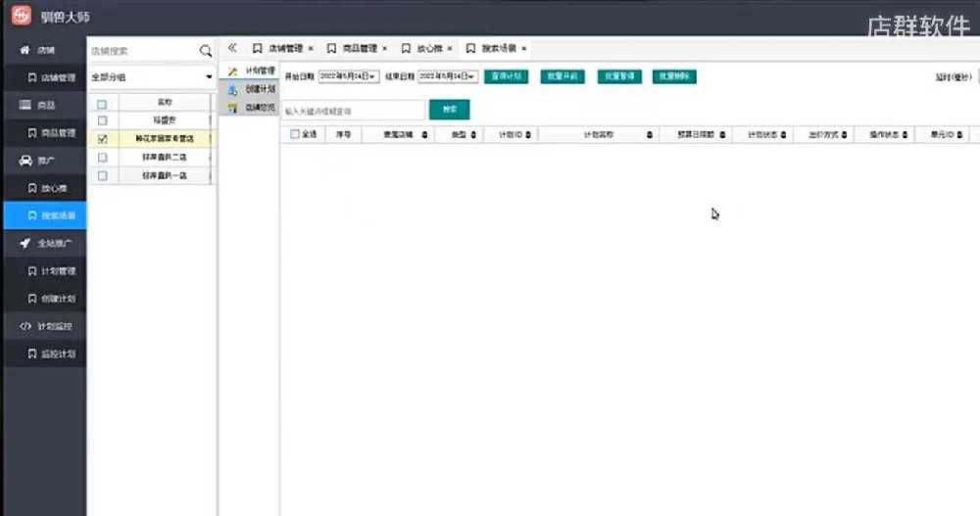980x516 pixels.
Task: Sort by the 单元ID column arrow
Action: [x=959, y=134]
